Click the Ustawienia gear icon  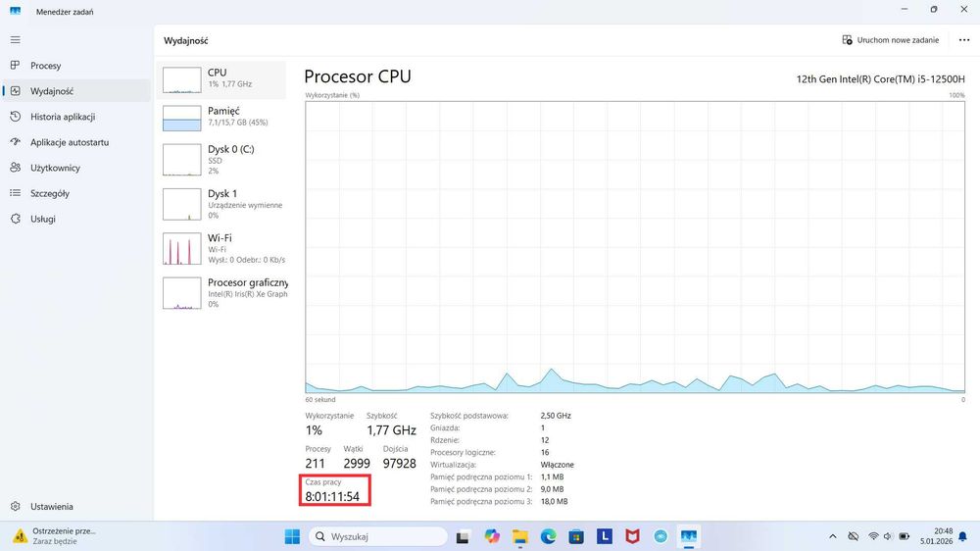point(16,507)
